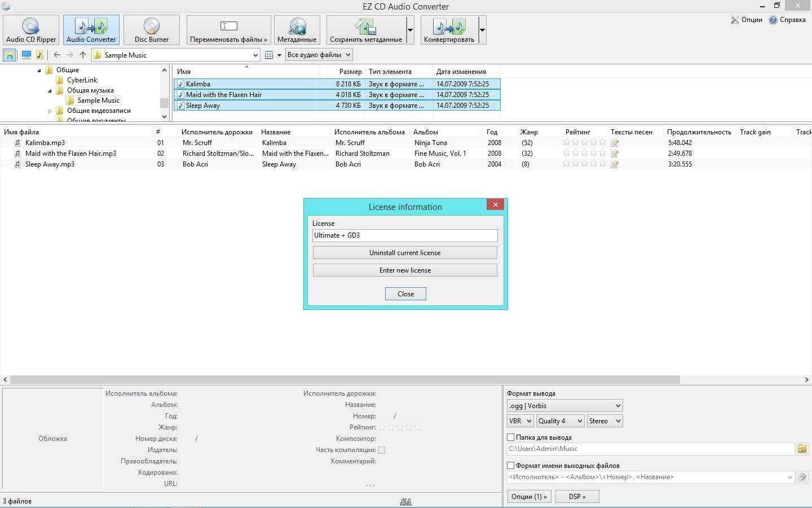812x508 pixels.
Task: Select Sleep Away.mp3 row in track list
Action: click(x=406, y=164)
